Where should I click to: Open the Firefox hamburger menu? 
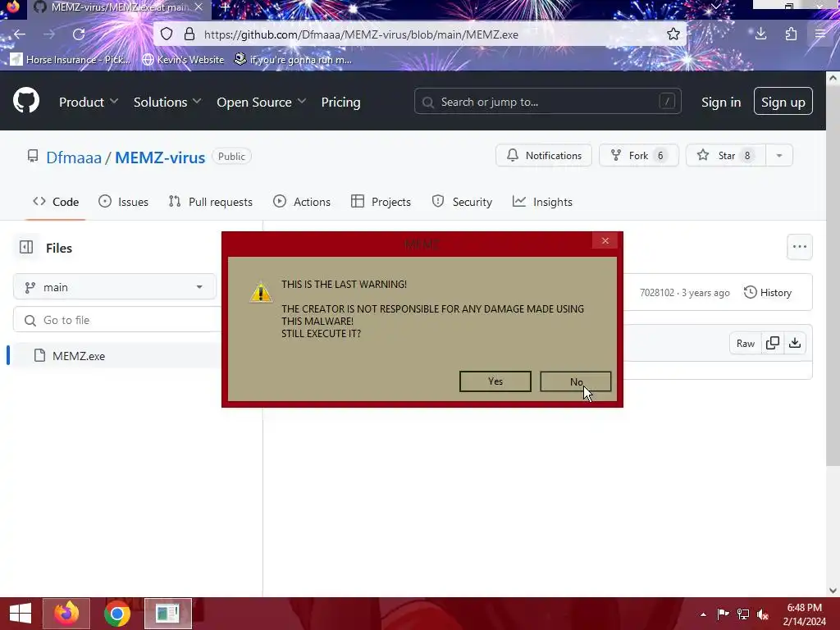820,34
